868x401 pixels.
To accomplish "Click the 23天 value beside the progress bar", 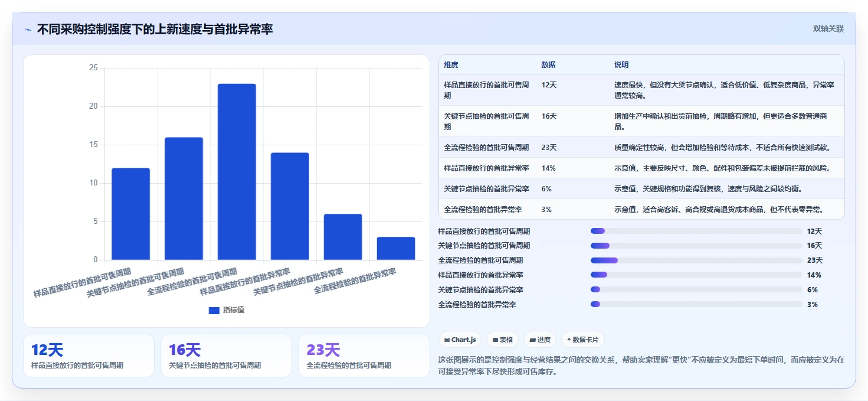I will tap(815, 260).
